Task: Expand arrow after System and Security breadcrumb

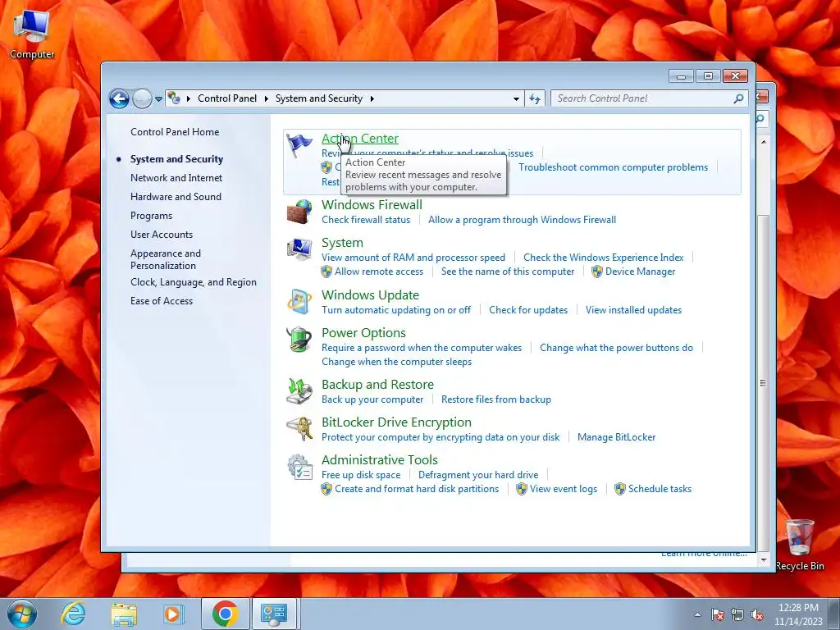Action: [372, 98]
